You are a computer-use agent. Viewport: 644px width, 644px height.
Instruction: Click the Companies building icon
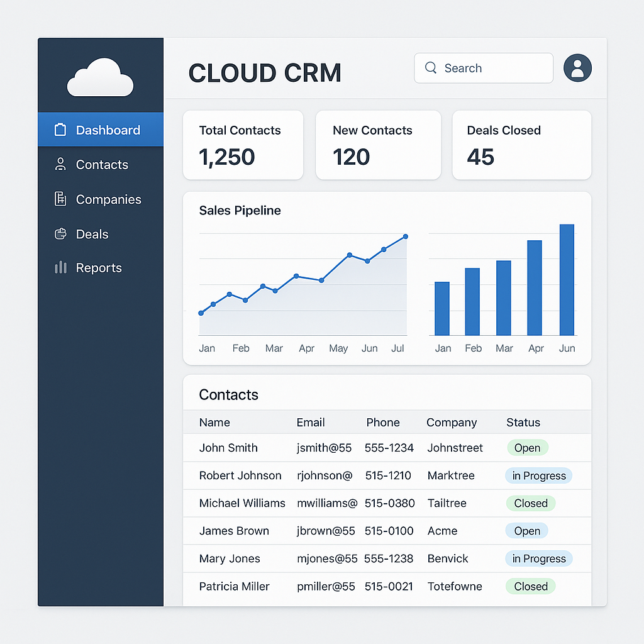(60, 199)
